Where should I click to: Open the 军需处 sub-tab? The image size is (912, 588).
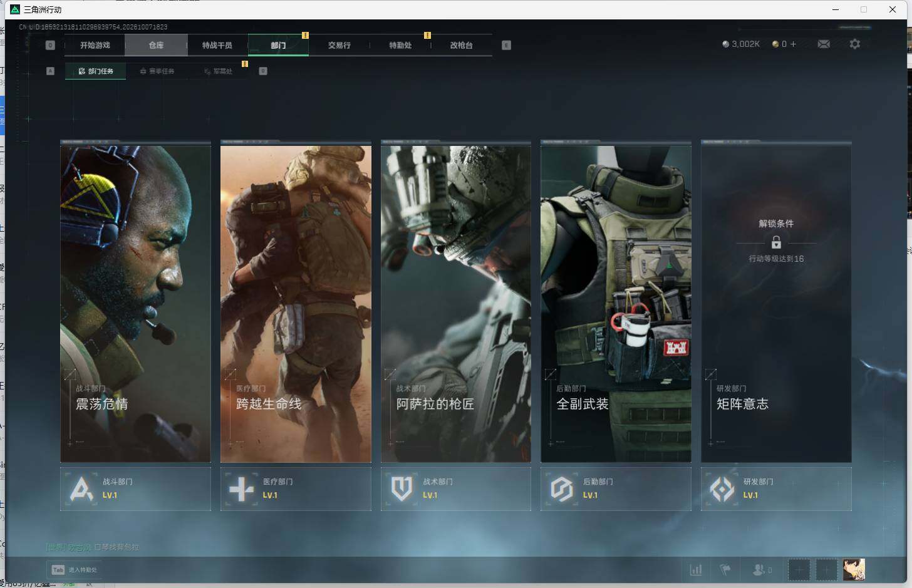(218, 71)
